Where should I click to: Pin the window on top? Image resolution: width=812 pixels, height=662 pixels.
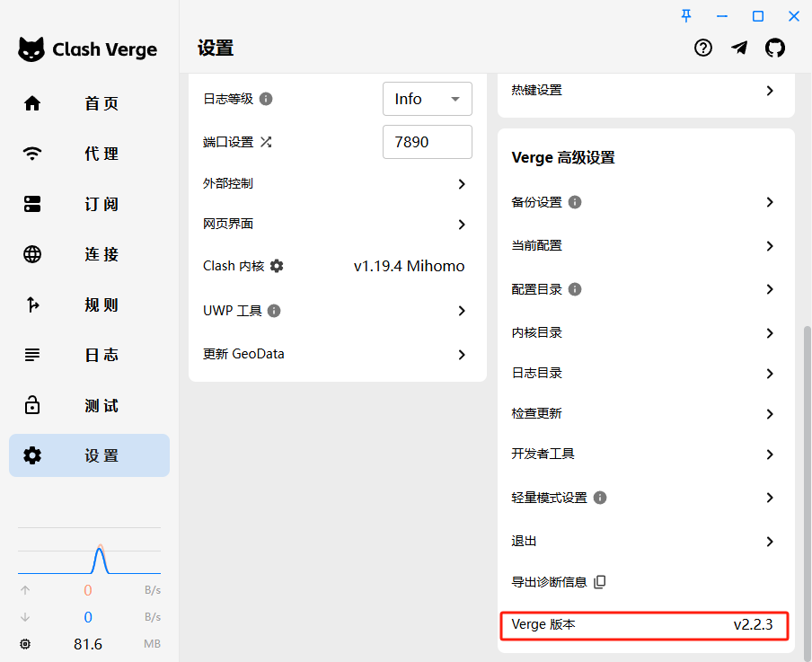click(686, 16)
